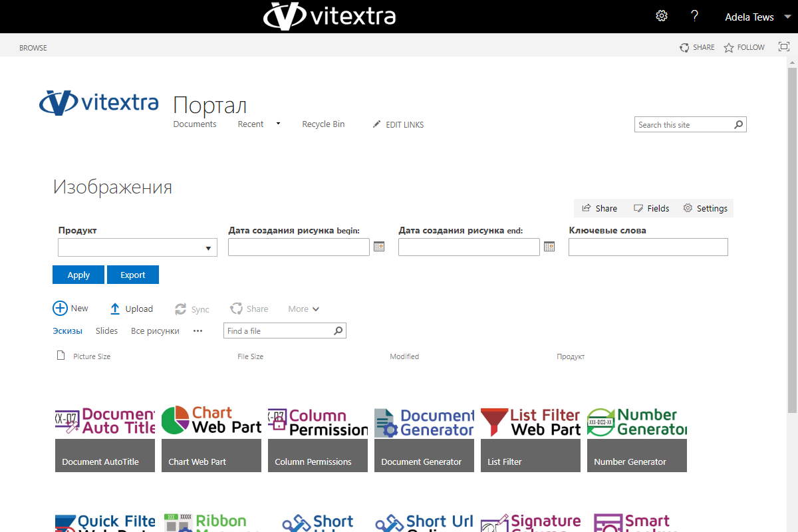Expand the More menu
The height and width of the screenshot is (532, 798).
point(304,309)
